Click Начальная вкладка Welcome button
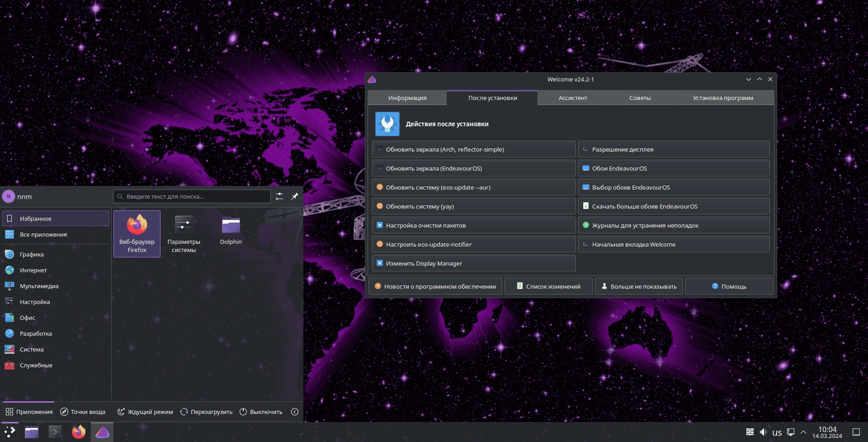 [674, 244]
